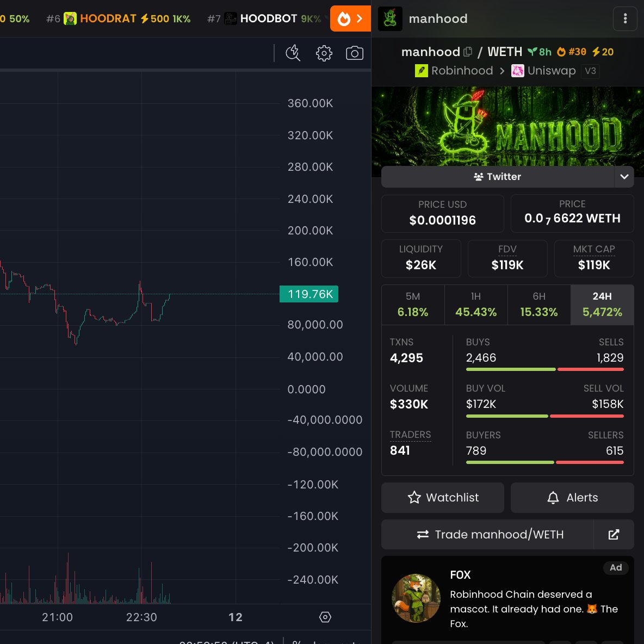The width and height of the screenshot is (644, 644).
Task: Copy manhood token address icon
Action: (467, 52)
